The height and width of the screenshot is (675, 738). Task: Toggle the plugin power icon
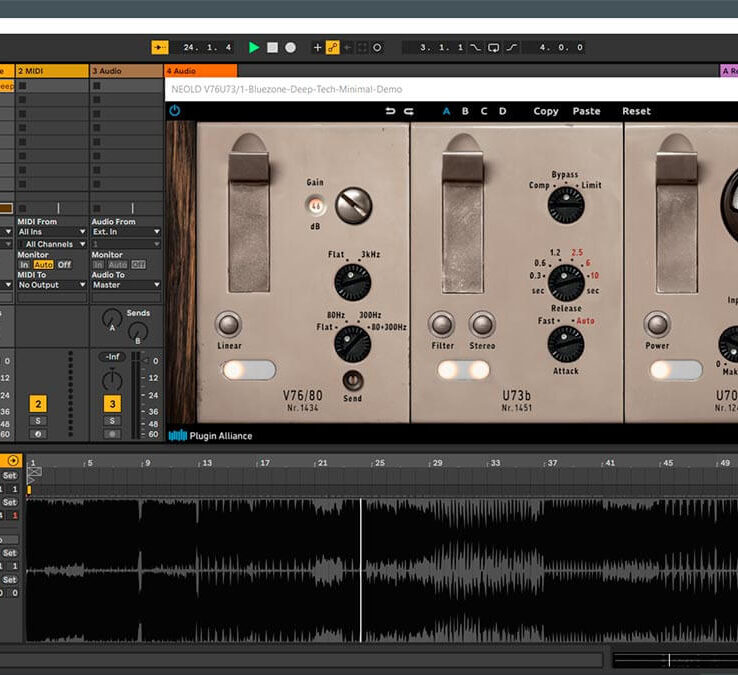[175, 111]
